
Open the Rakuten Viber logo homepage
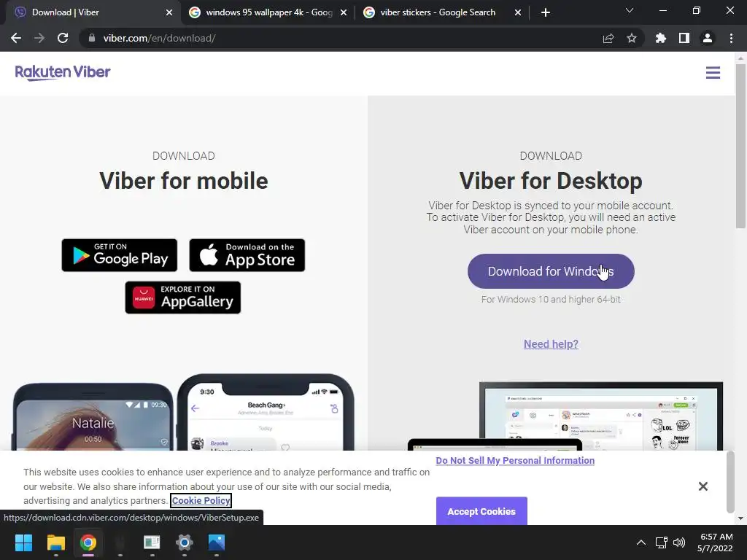(x=63, y=72)
